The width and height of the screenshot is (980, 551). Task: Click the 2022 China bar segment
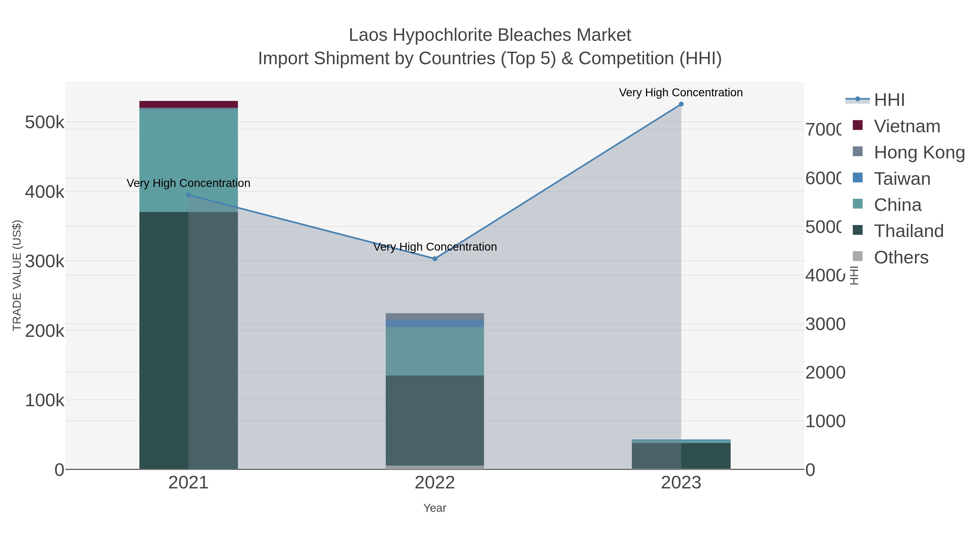[435, 351]
